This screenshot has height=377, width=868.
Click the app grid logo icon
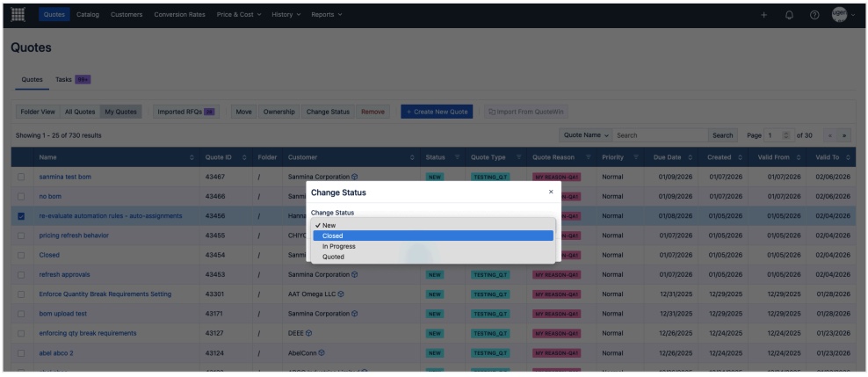18,14
